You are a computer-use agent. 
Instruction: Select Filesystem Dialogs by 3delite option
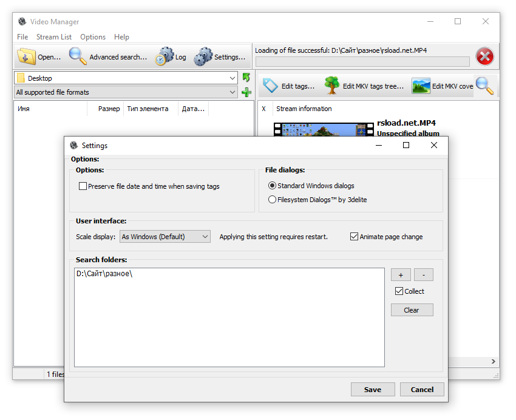click(x=272, y=198)
